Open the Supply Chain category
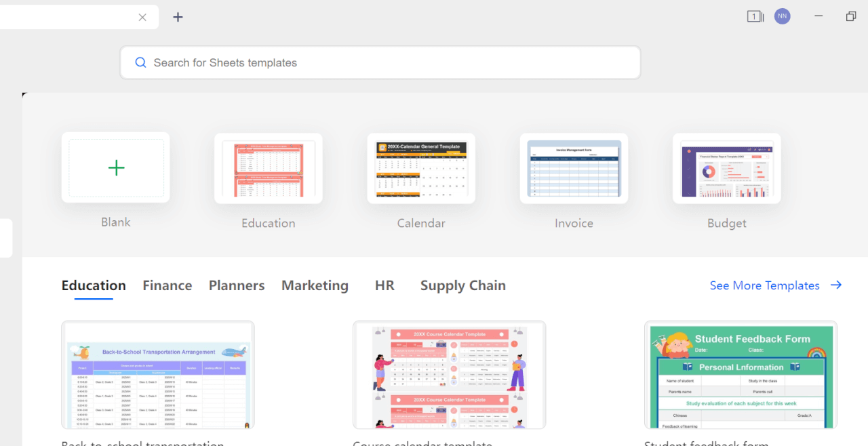868x446 pixels. 462,285
